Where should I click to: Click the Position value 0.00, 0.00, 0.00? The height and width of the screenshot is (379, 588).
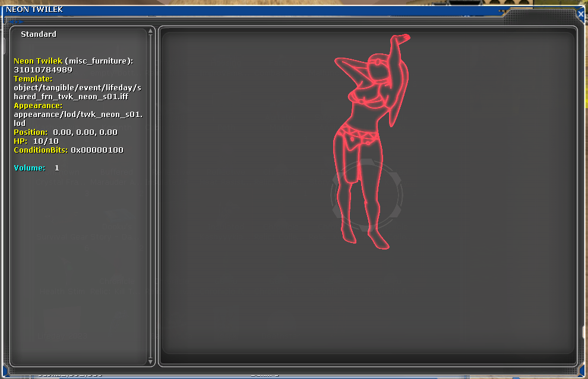(85, 132)
